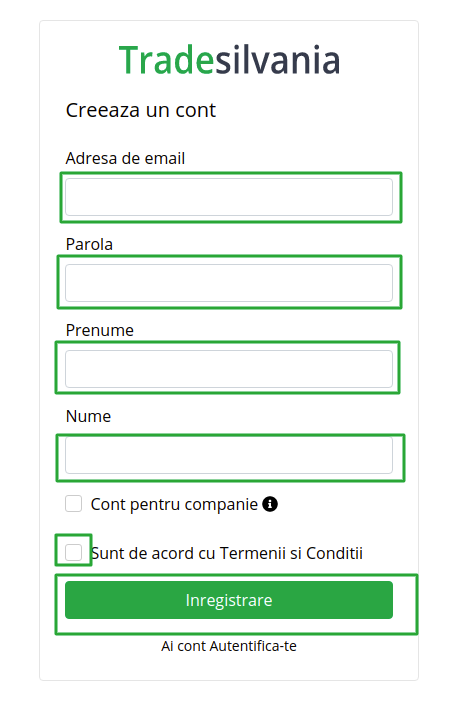The width and height of the screenshot is (461, 704).
Task: Open the Termenii si Conditii link text
Action: coord(291,553)
